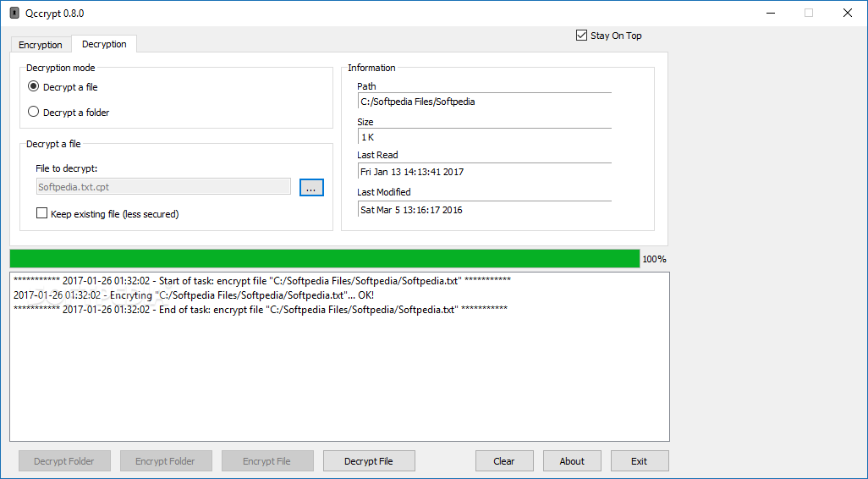This screenshot has width=868, height=479.
Task: Minimize the Qccrypt window
Action: click(770, 13)
